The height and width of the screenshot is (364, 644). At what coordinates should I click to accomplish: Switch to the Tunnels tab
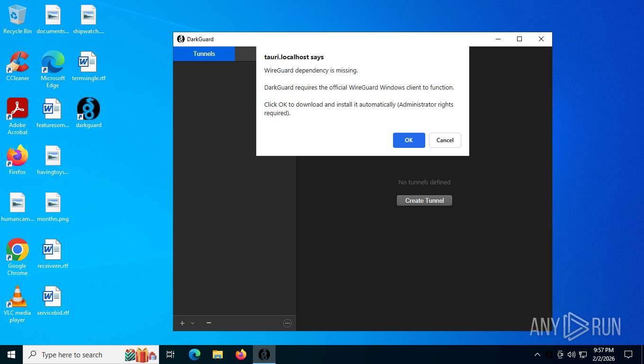(204, 54)
